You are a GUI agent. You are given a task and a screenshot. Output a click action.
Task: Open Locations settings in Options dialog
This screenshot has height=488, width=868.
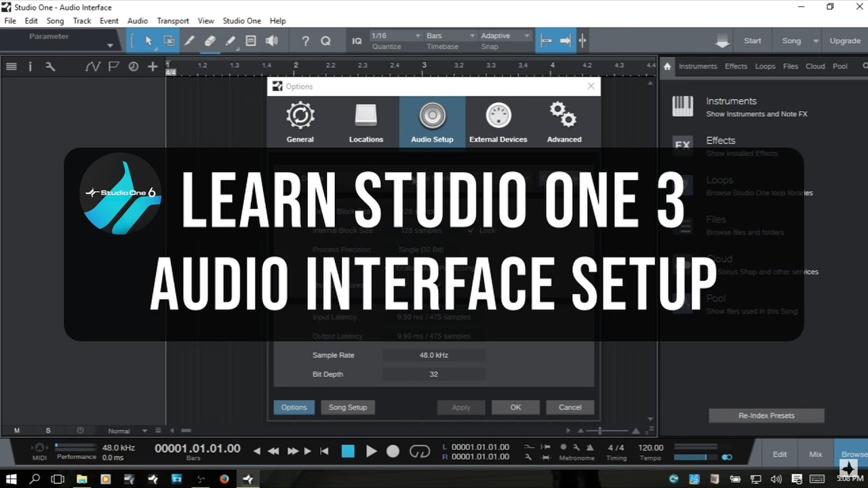click(x=366, y=122)
